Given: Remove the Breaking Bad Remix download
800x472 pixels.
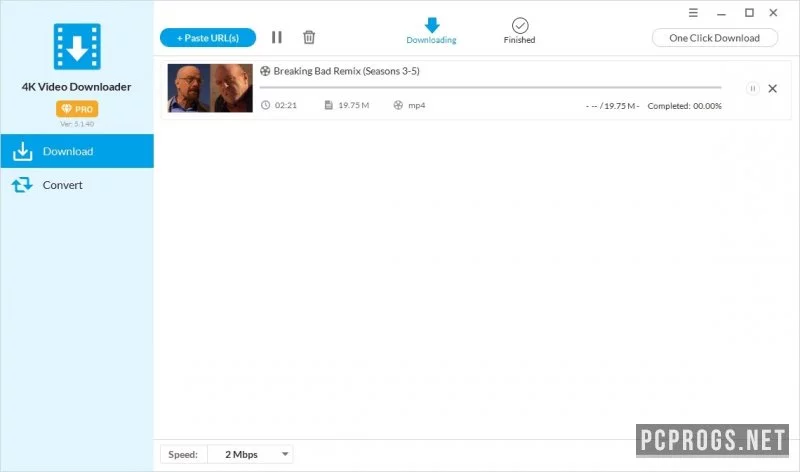Looking at the screenshot, I should [772, 88].
